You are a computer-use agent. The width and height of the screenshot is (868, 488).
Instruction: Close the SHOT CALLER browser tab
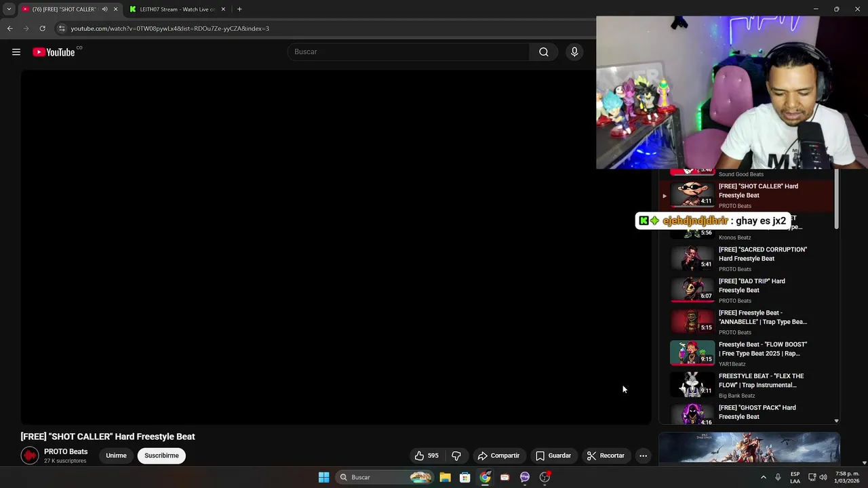115,9
